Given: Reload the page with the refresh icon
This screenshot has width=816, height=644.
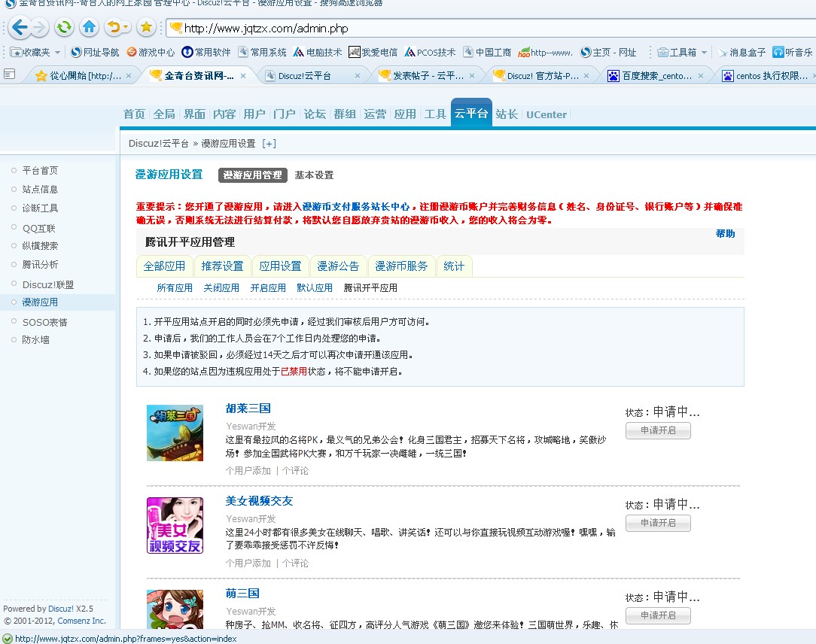Looking at the screenshot, I should pyautogui.click(x=64, y=27).
